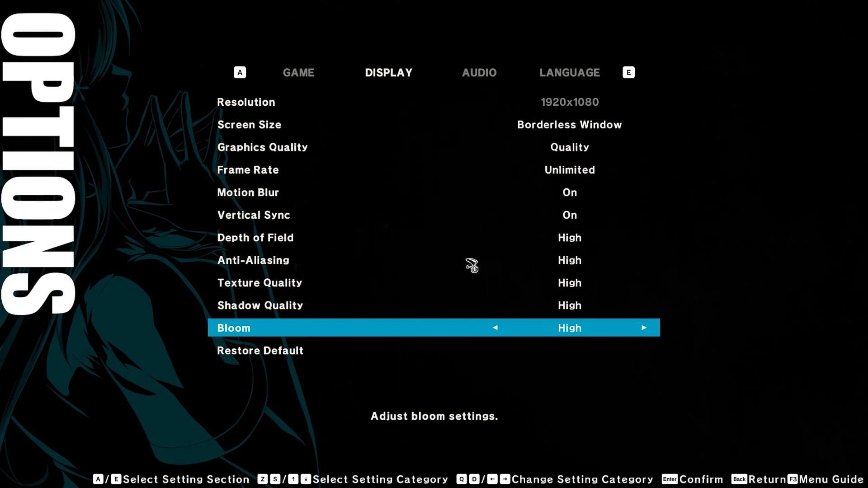
Task: Select the Resolution 1920x1080 value
Action: (x=569, y=102)
